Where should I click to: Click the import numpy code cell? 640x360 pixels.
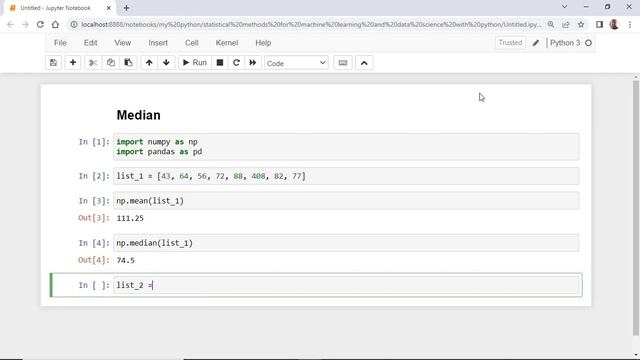click(x=346, y=147)
